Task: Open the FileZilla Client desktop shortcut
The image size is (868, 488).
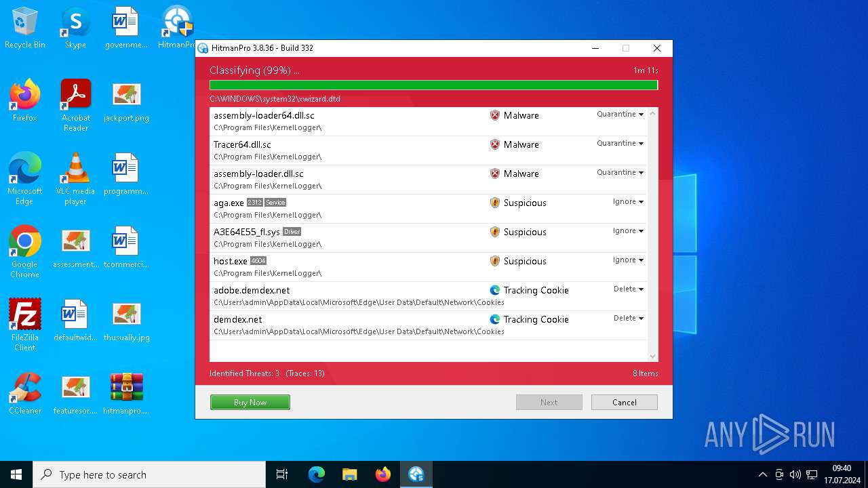Action: coord(25,325)
